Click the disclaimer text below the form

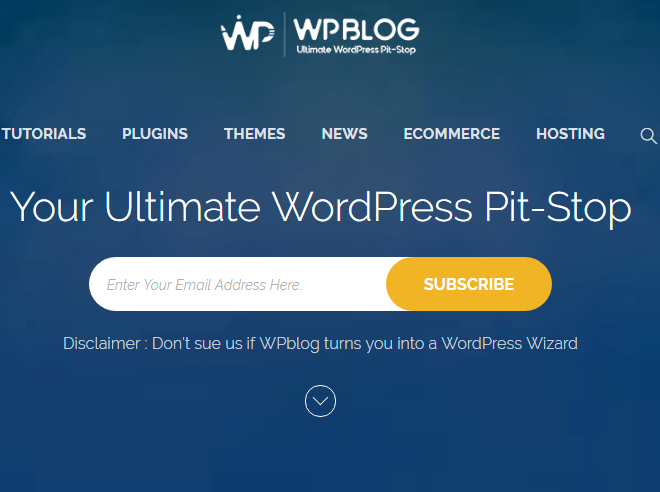point(320,344)
